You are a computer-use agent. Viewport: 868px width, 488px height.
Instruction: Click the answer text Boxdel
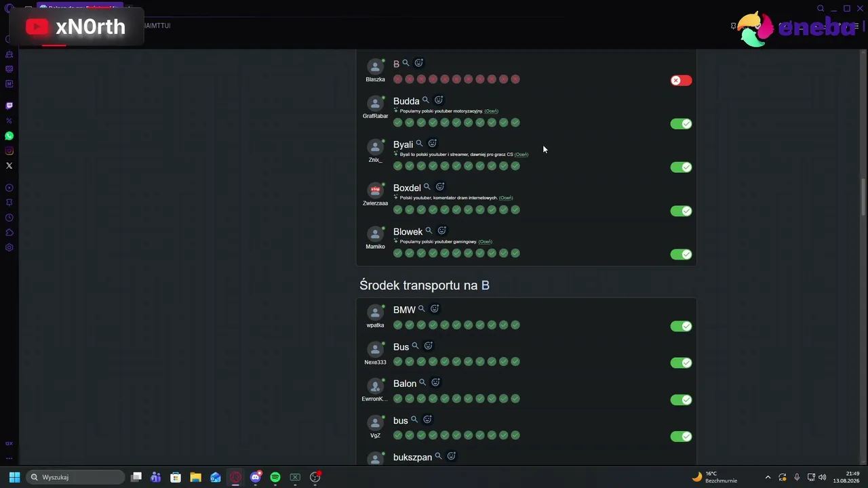[x=407, y=188]
